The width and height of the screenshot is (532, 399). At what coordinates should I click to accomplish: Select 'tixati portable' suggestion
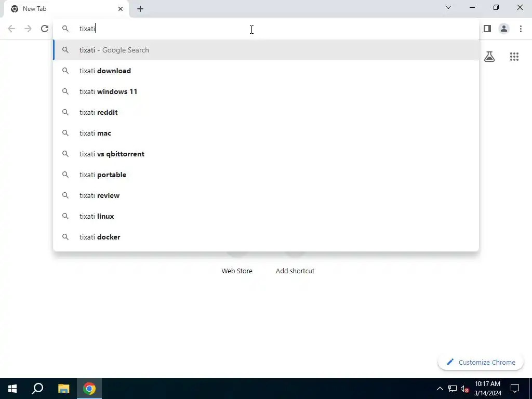click(266, 175)
